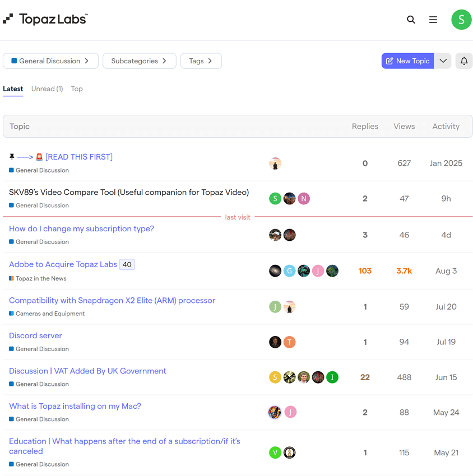Screen dimensions: 473x476
Task: Click green V avatar on Education subscription row
Action: pos(275,452)
